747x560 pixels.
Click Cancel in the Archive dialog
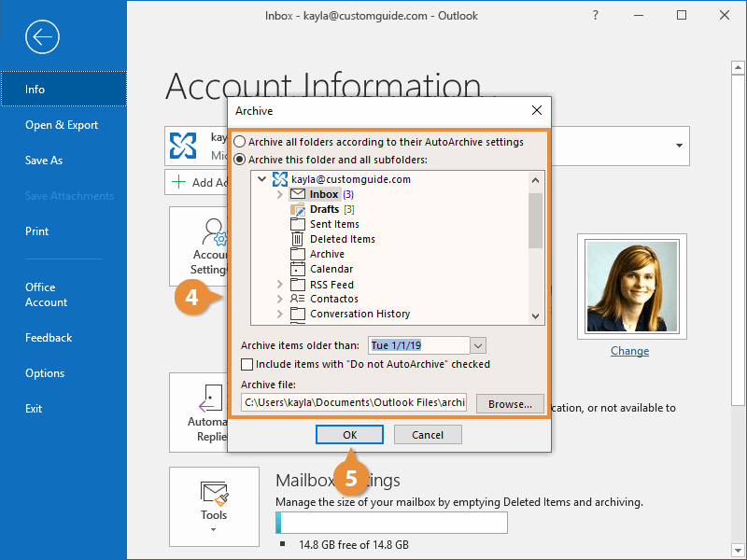coord(428,435)
